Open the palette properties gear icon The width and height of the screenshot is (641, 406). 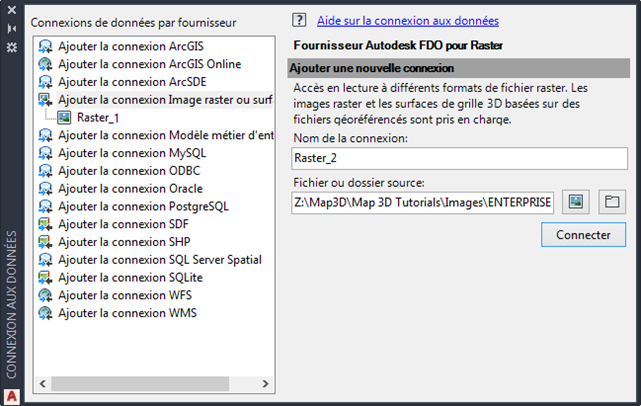(12, 47)
